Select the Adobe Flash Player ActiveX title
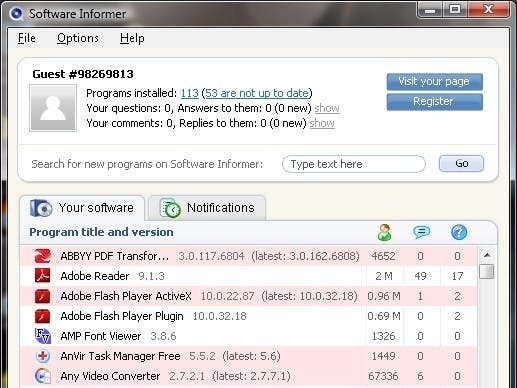Viewport: 517px width, 388px height. (x=126, y=296)
